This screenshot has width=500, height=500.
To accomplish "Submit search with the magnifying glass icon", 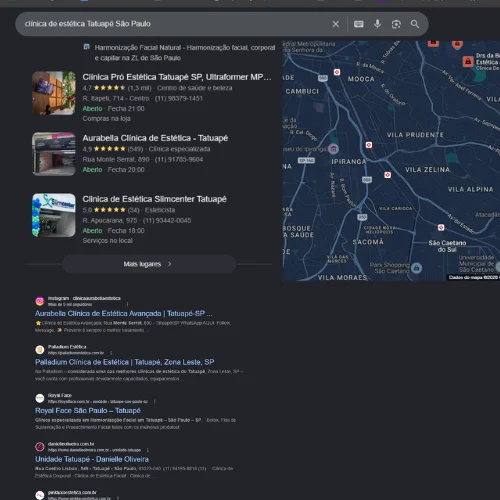I will 415,24.
